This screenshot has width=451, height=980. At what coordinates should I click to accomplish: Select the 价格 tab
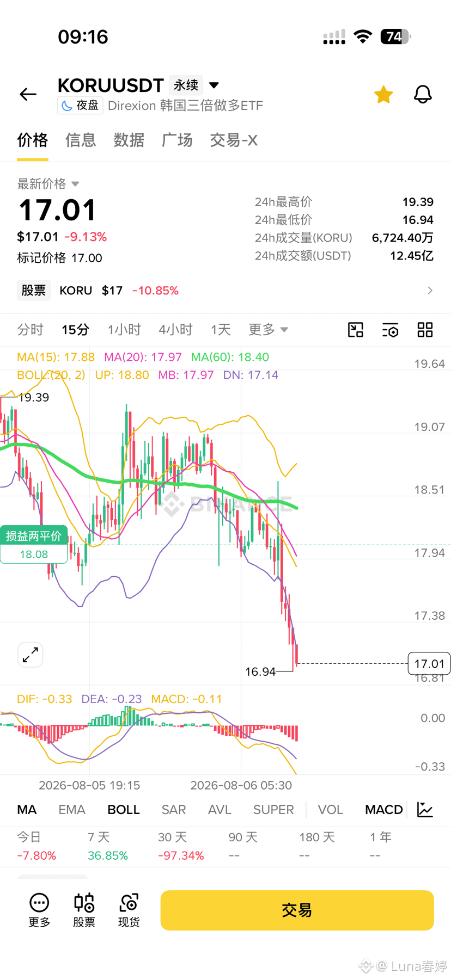[33, 140]
